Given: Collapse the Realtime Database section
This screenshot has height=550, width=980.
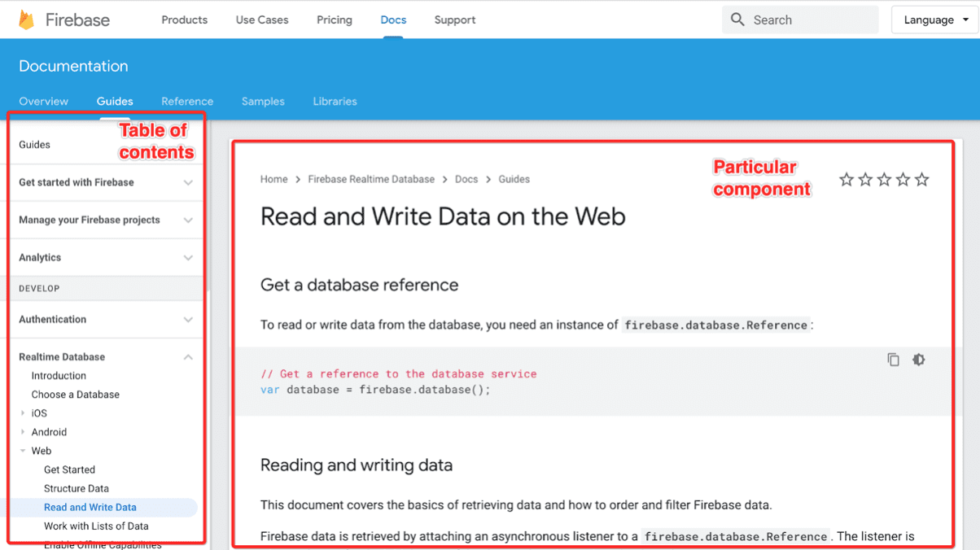Looking at the screenshot, I should point(188,357).
